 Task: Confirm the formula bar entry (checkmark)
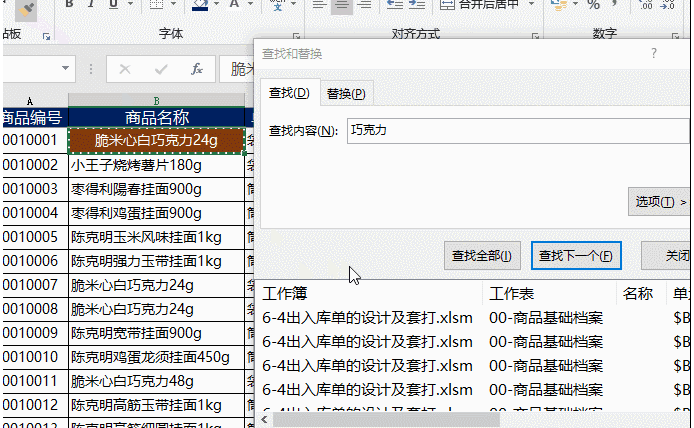(161, 69)
